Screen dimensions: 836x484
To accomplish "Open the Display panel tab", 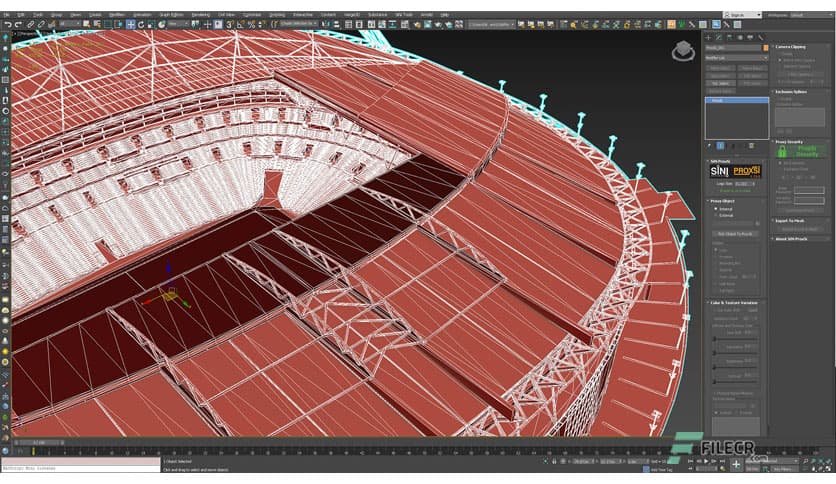I will point(750,37).
